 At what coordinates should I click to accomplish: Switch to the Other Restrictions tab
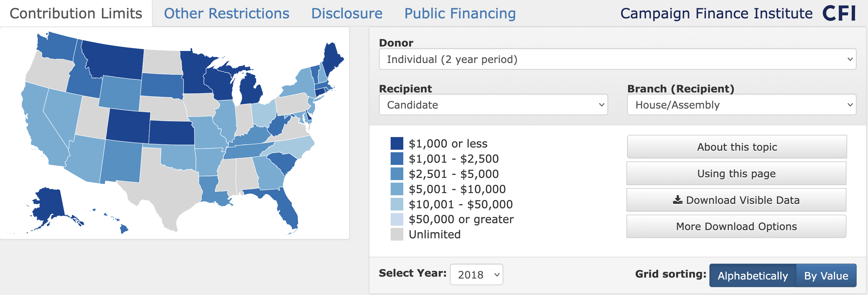click(x=226, y=14)
